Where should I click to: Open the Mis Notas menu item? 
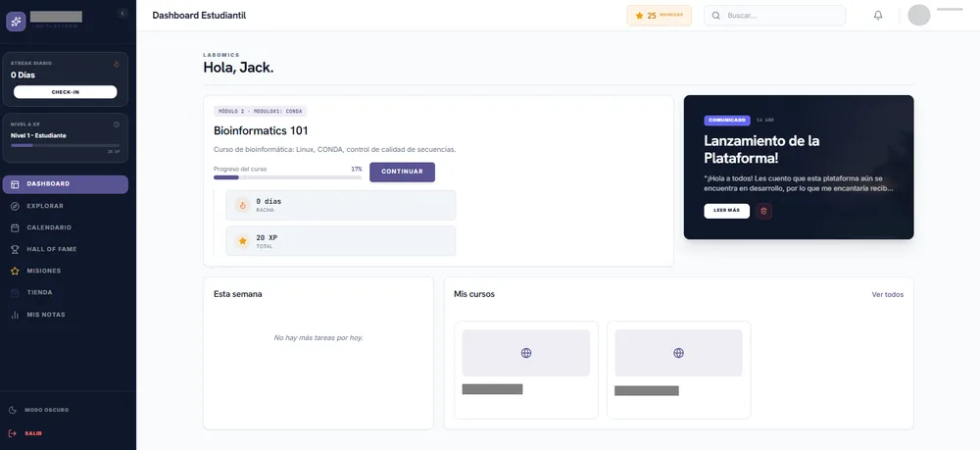click(65, 315)
